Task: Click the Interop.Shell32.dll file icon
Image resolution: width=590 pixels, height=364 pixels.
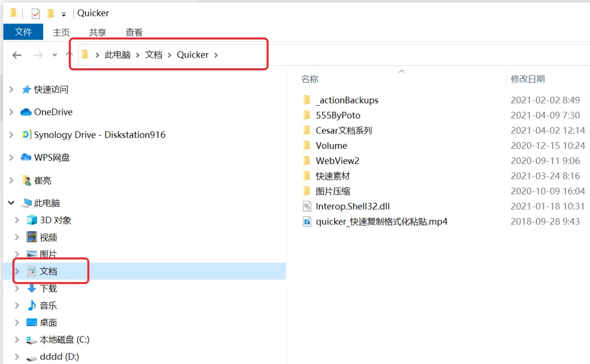Action: pyautogui.click(x=307, y=206)
